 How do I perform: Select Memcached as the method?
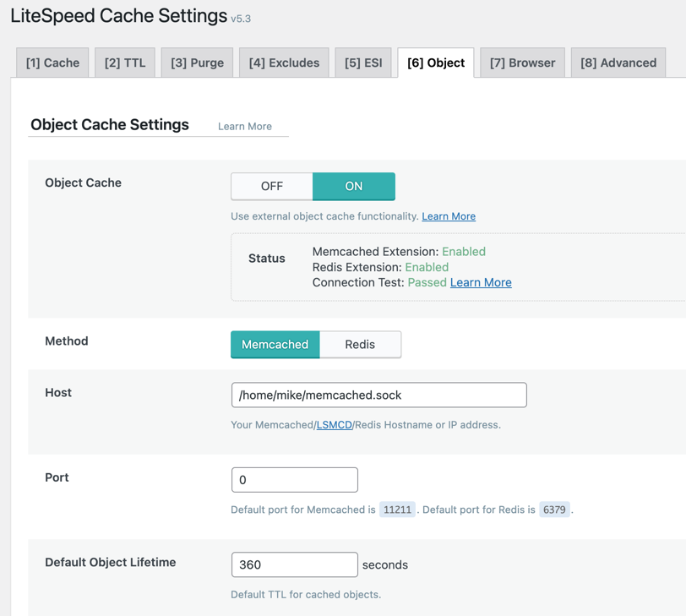[x=275, y=344]
